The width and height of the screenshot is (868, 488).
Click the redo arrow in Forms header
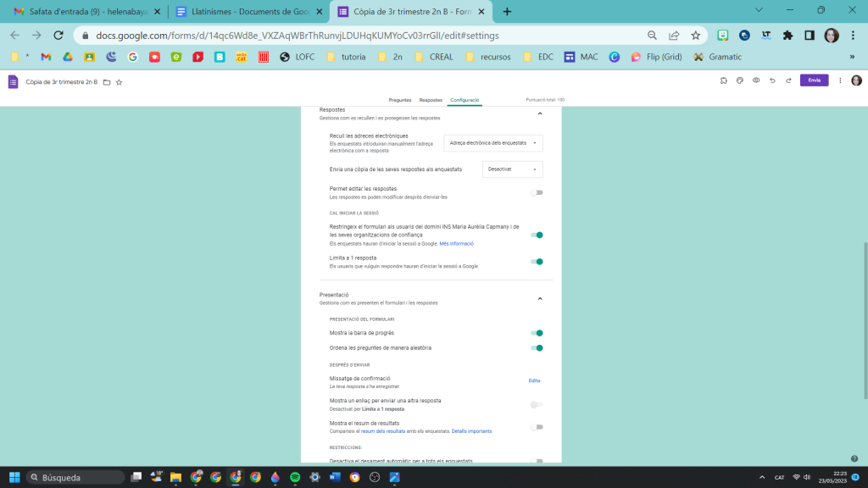tap(788, 80)
